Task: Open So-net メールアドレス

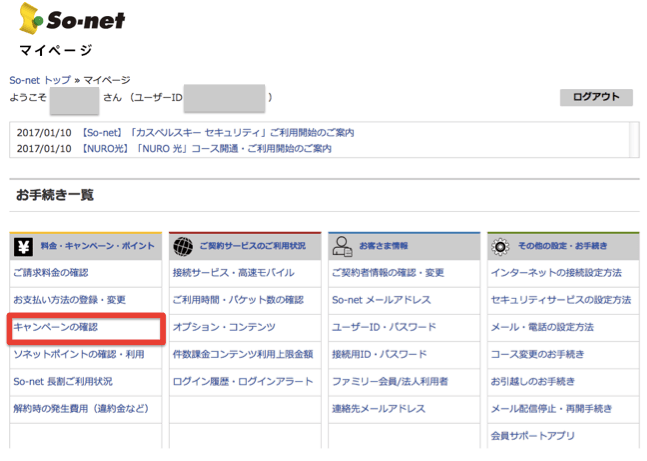Action: point(381,300)
